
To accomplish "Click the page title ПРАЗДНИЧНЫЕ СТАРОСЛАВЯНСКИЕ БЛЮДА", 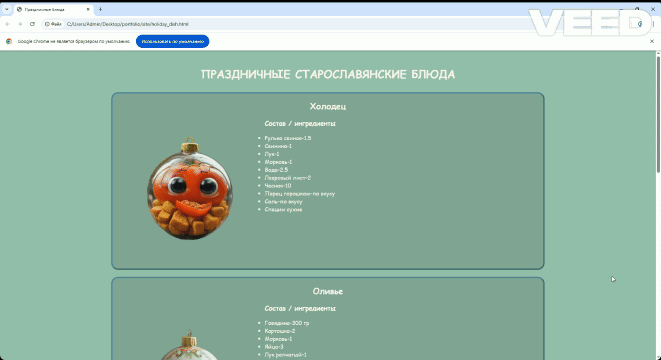I will pyautogui.click(x=328, y=74).
